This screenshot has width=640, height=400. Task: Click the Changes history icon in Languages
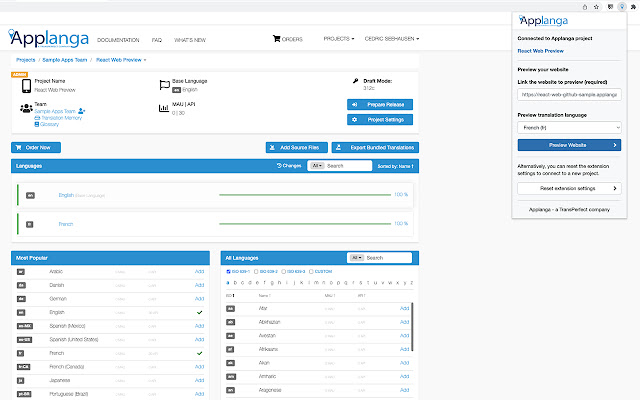[x=277, y=165]
